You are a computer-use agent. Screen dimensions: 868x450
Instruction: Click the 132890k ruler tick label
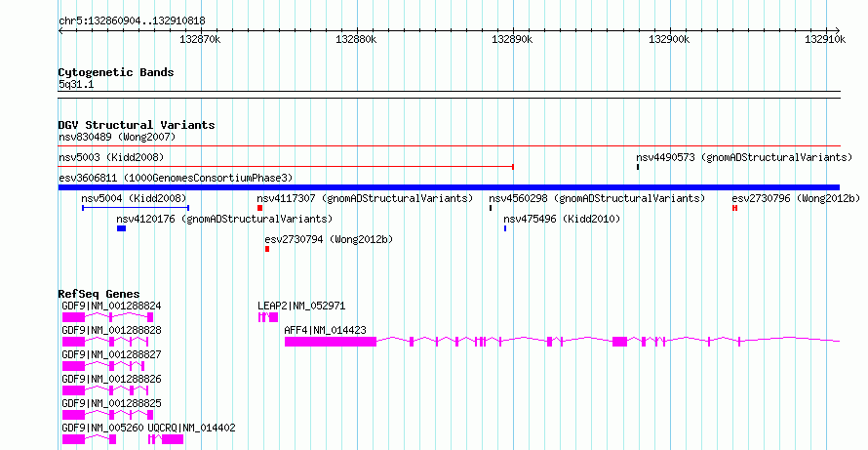[x=513, y=39]
